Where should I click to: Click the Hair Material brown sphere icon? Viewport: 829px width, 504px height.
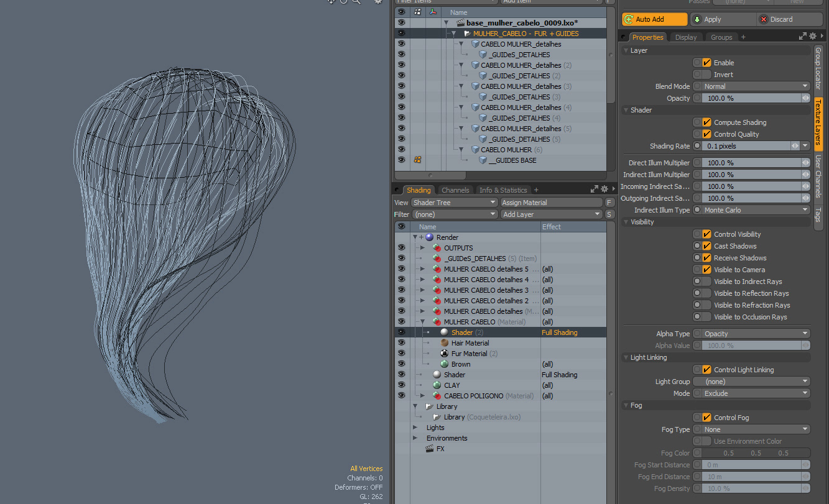point(445,343)
